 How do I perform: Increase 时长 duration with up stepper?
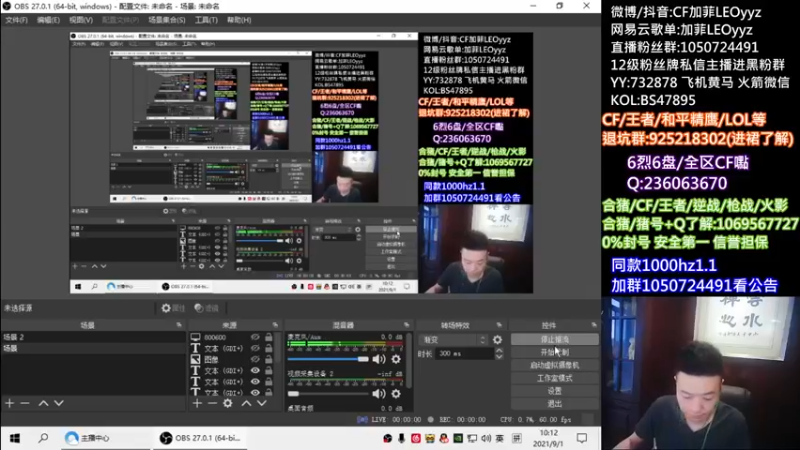[x=499, y=351]
